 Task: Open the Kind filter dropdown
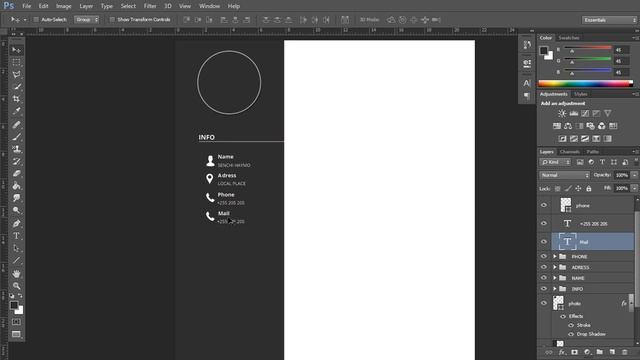pos(555,162)
